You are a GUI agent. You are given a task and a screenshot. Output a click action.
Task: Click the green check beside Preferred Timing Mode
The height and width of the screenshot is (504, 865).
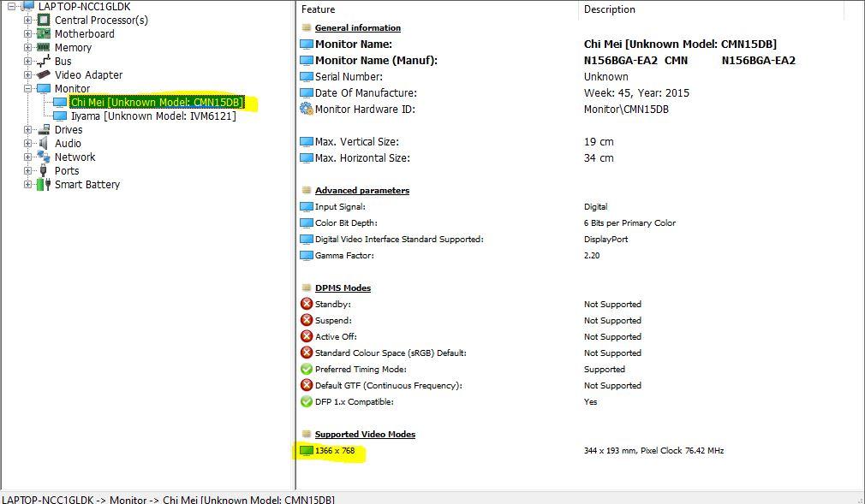[x=307, y=369]
